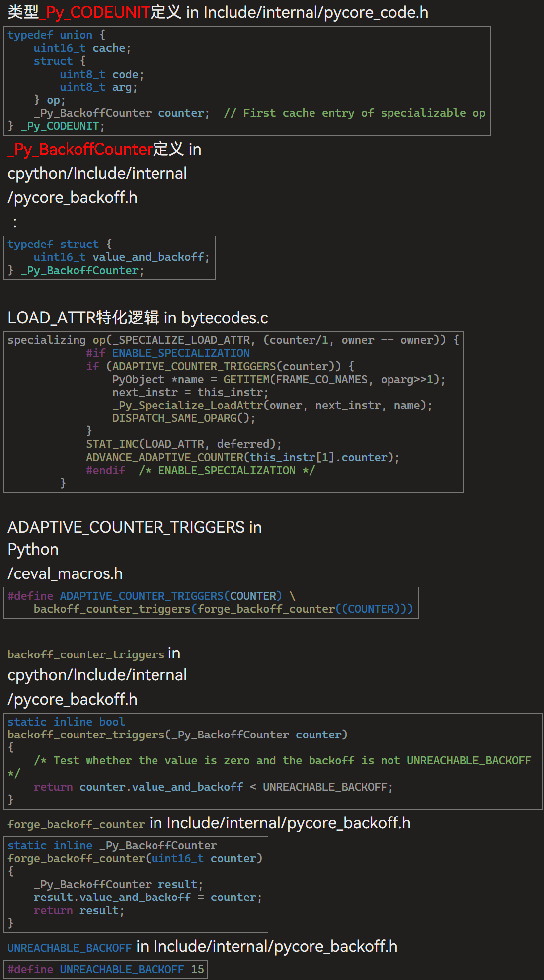Click 'STAT_INC(LOAD_ATTR, deferred);' line
The width and height of the screenshot is (544, 980).
(x=184, y=444)
